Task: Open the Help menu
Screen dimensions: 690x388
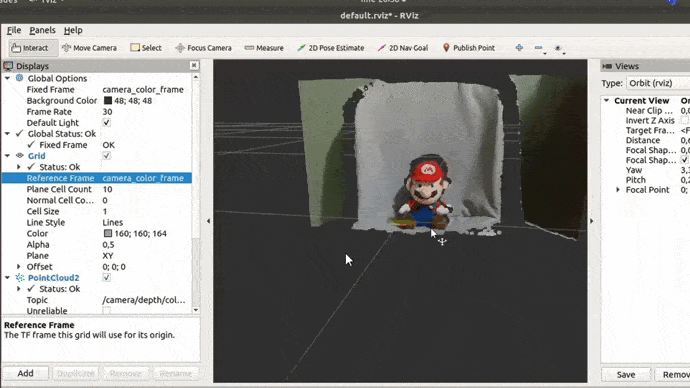Action: point(73,30)
